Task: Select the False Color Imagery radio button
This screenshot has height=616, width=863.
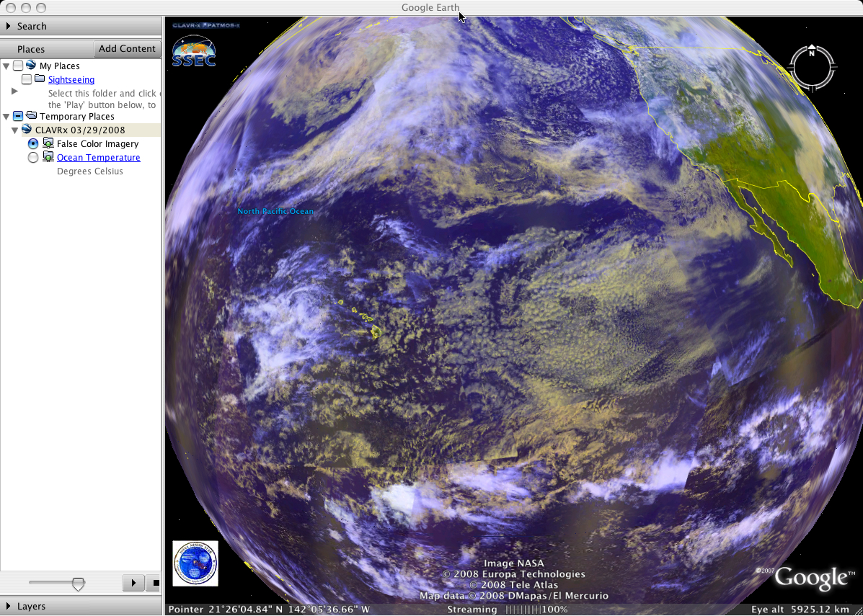Action: click(33, 144)
